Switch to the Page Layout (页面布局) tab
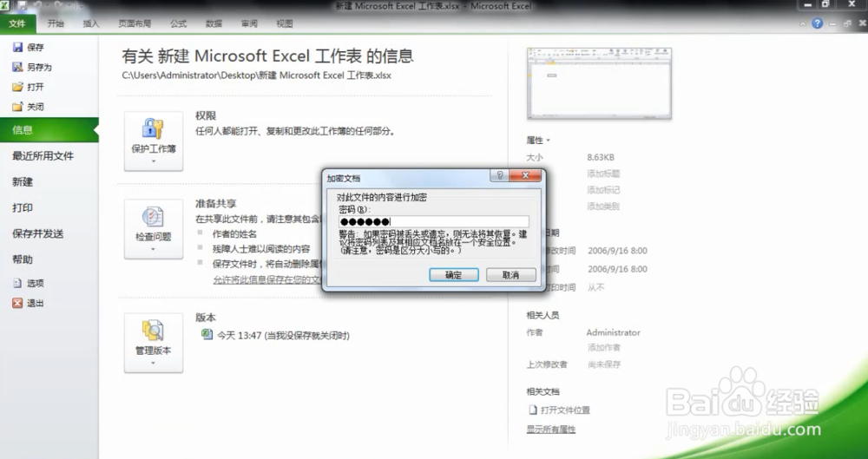This screenshot has width=868, height=459. 135,23
